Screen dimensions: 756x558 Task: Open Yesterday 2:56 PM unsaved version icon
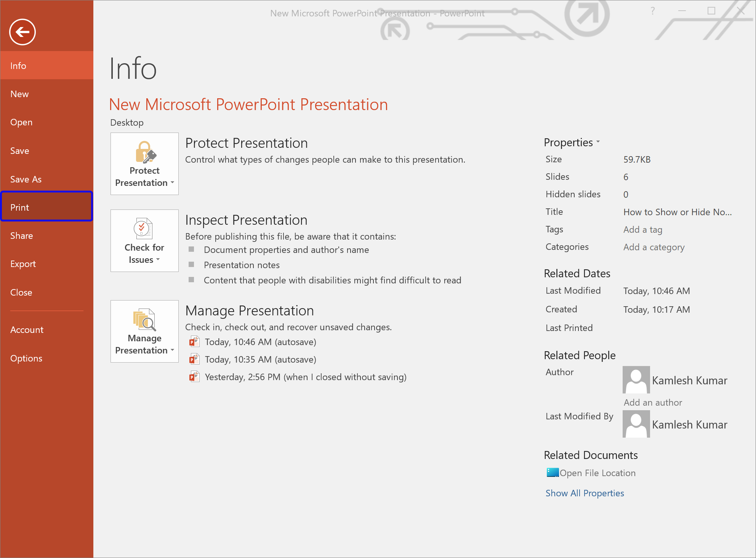pyautogui.click(x=194, y=377)
